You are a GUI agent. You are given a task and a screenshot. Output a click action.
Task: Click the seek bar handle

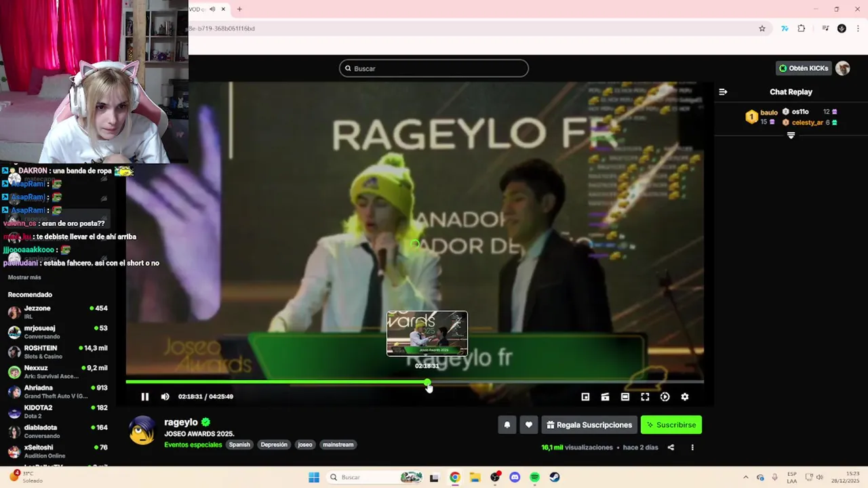pos(428,383)
